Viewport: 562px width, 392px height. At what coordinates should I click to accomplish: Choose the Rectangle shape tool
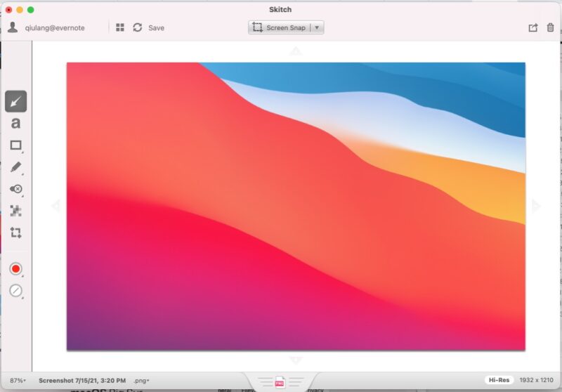pos(15,145)
